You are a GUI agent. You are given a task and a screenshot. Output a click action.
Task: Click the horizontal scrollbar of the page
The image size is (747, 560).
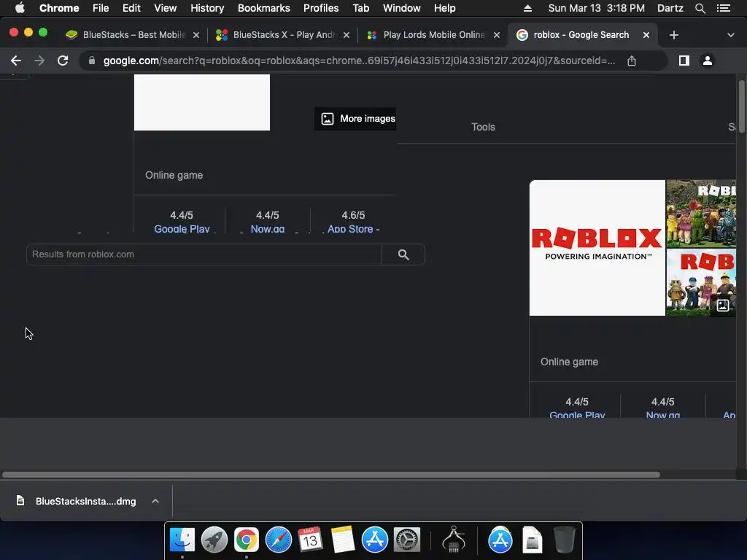pyautogui.click(x=331, y=475)
